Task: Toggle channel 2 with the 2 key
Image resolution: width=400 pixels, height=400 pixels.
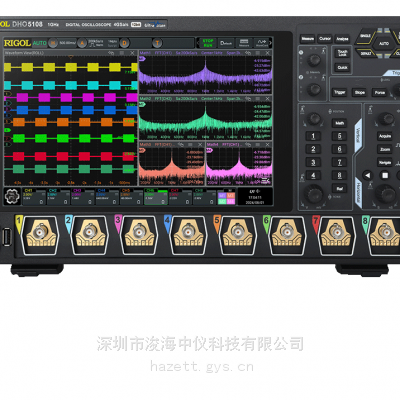Action: [313, 149]
